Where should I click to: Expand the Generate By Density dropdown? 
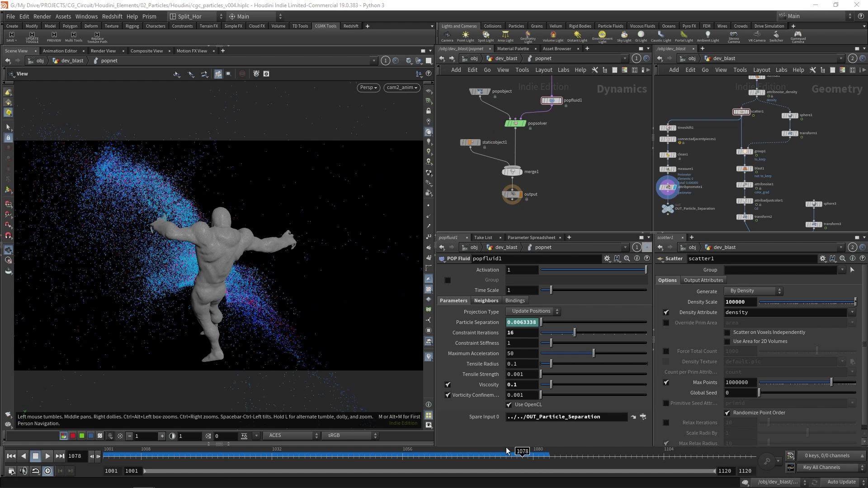coord(754,291)
